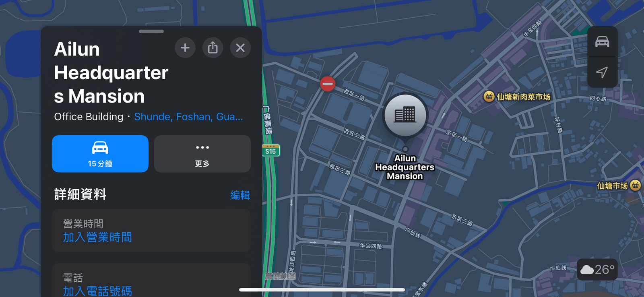Viewport: 644px width, 297px height.
Task: Close the Ailun Headquarters Mansion card
Action: click(x=240, y=48)
